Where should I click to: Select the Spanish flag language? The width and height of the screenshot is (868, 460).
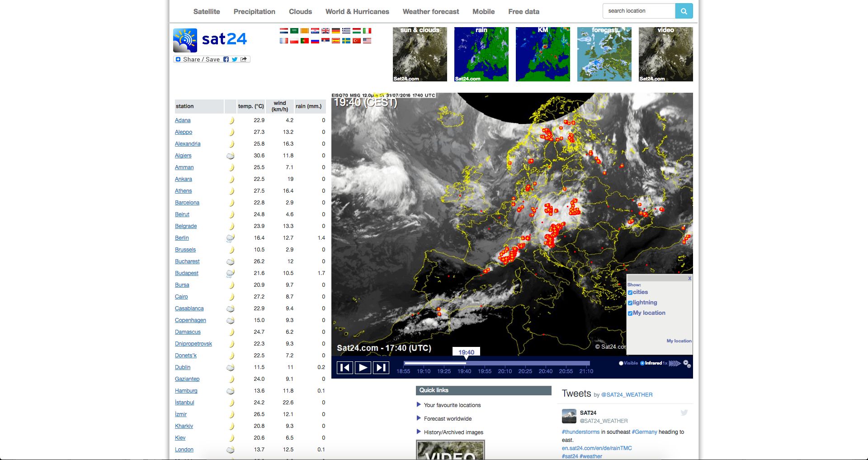pos(336,41)
